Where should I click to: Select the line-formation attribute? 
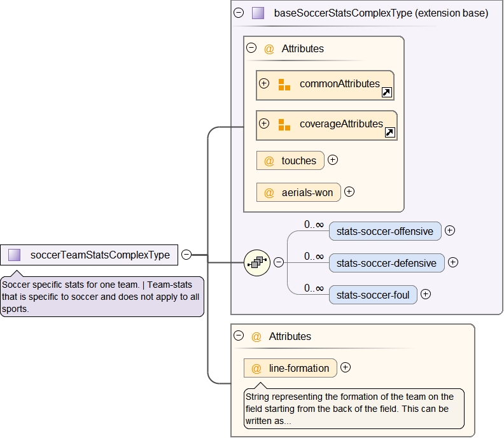298,368
